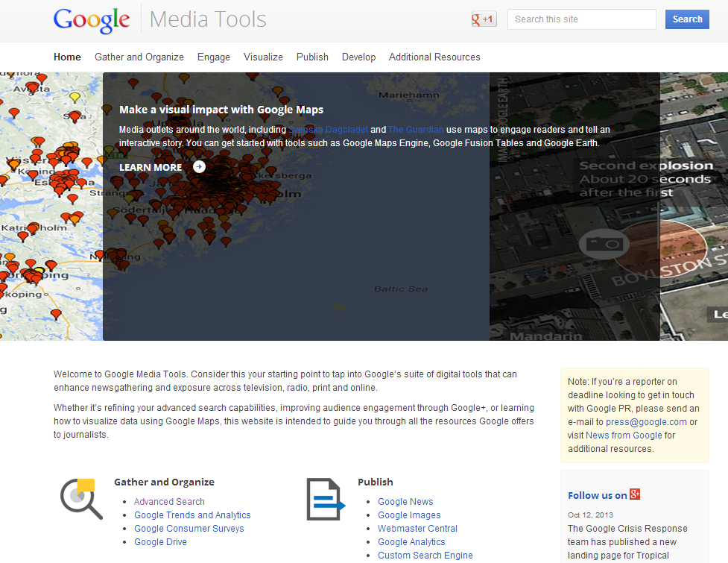
Task: Click the Google logo
Action: point(92,20)
